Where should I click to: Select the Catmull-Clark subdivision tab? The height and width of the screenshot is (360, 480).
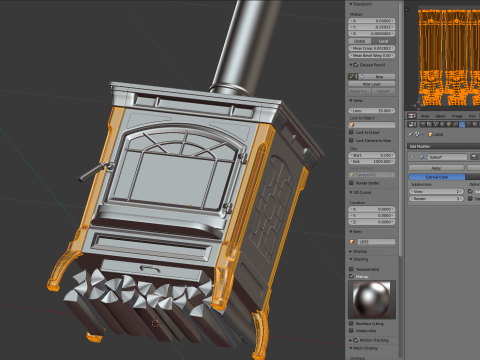click(x=437, y=177)
